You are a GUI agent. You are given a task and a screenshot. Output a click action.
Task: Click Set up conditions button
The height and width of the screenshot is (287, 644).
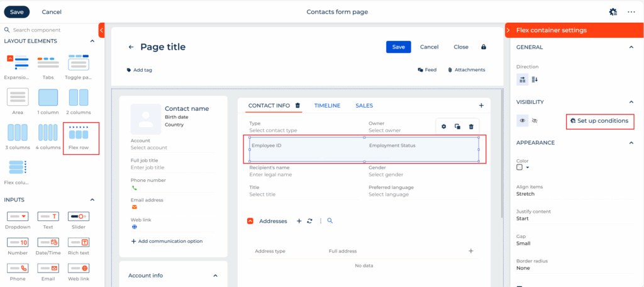pos(599,121)
